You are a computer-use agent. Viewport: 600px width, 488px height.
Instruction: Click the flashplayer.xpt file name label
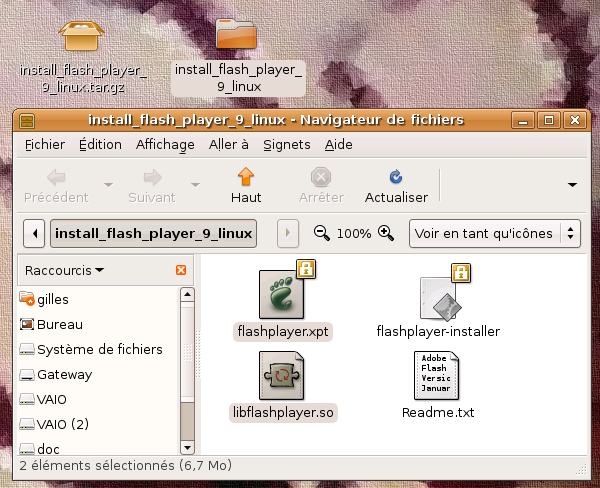[x=283, y=331]
